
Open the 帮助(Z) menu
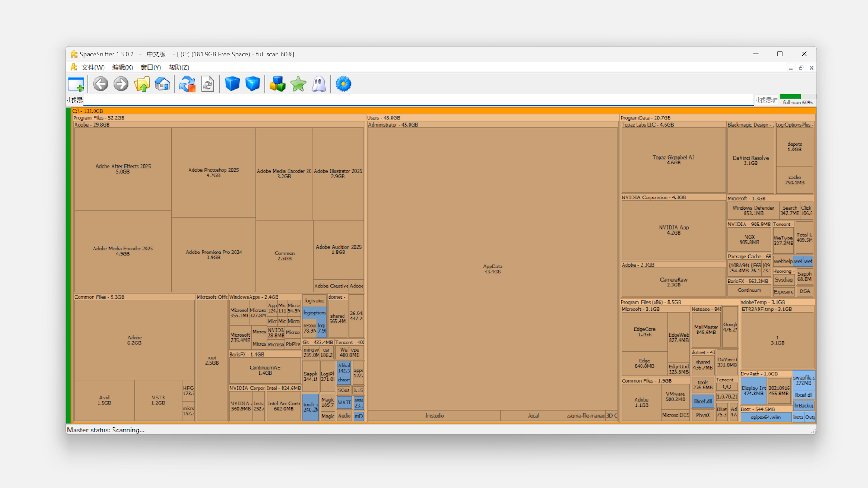(x=179, y=67)
